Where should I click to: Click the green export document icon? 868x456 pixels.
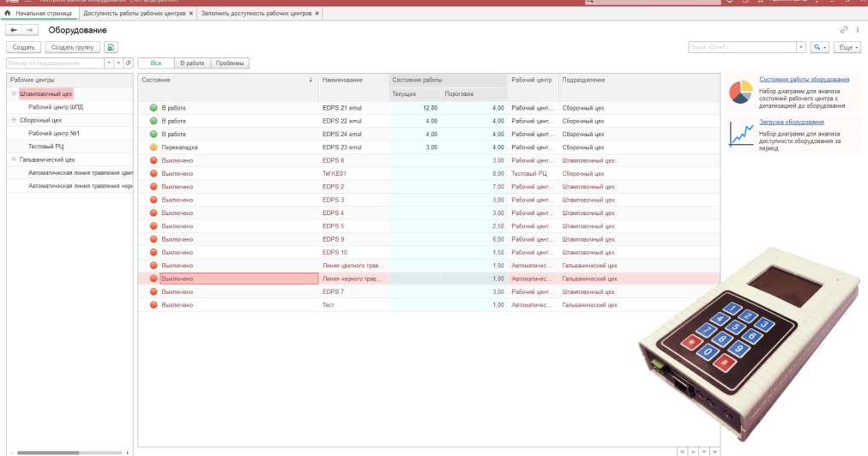111,47
